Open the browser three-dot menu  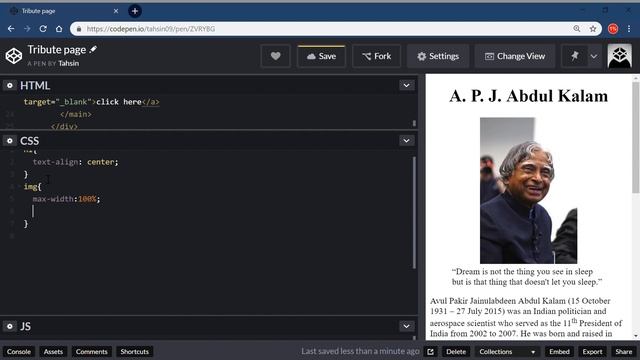coord(629,29)
